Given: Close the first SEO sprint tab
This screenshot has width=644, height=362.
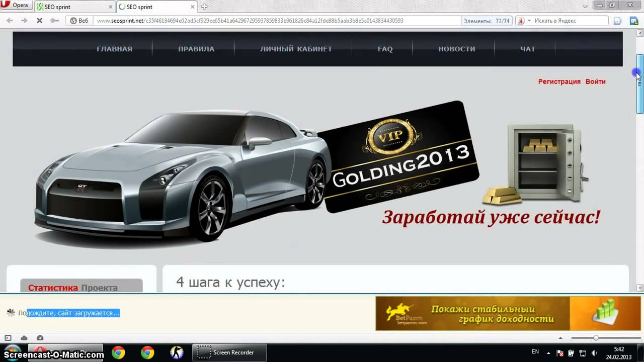Looking at the screenshot, I should point(110,7).
